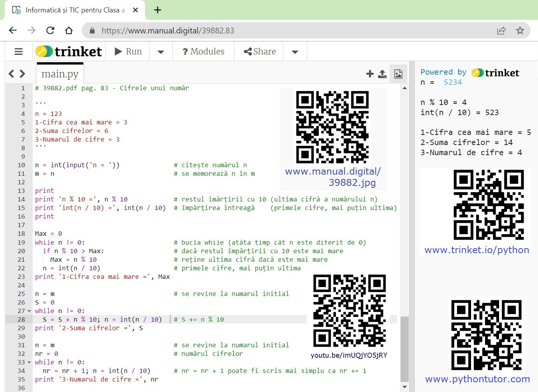Open a new browser tab

click(157, 10)
